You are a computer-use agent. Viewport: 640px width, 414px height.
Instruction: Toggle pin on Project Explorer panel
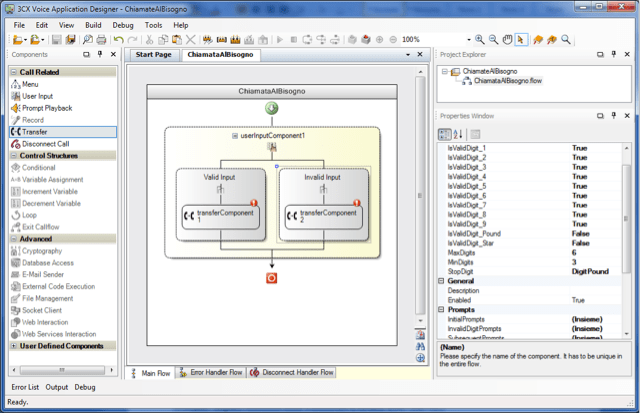point(613,54)
